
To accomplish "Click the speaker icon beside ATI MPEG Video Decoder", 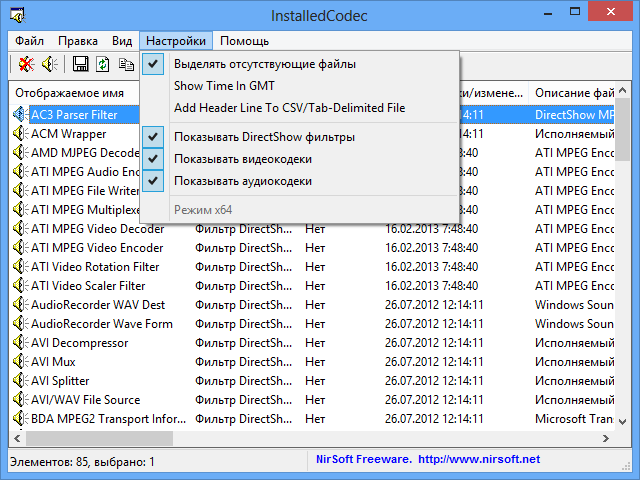I will (20, 229).
